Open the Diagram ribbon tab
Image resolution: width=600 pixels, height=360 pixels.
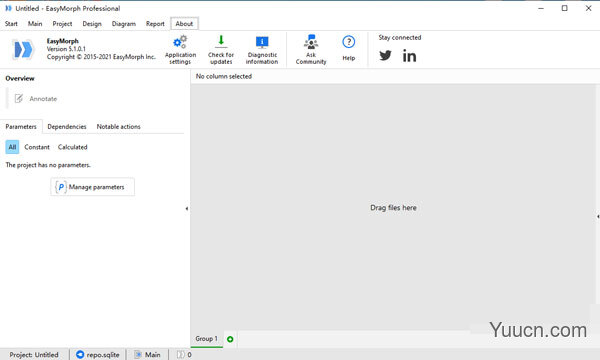(x=124, y=24)
